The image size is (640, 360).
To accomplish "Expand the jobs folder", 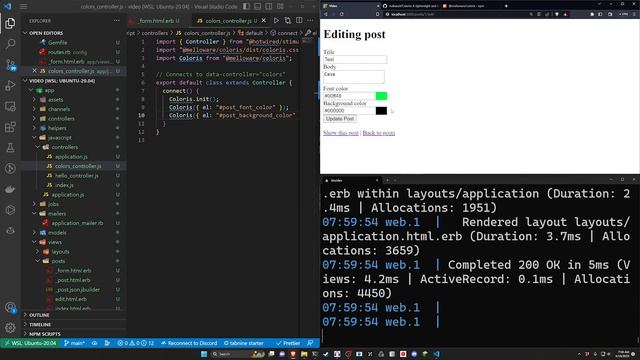I will (53, 204).
